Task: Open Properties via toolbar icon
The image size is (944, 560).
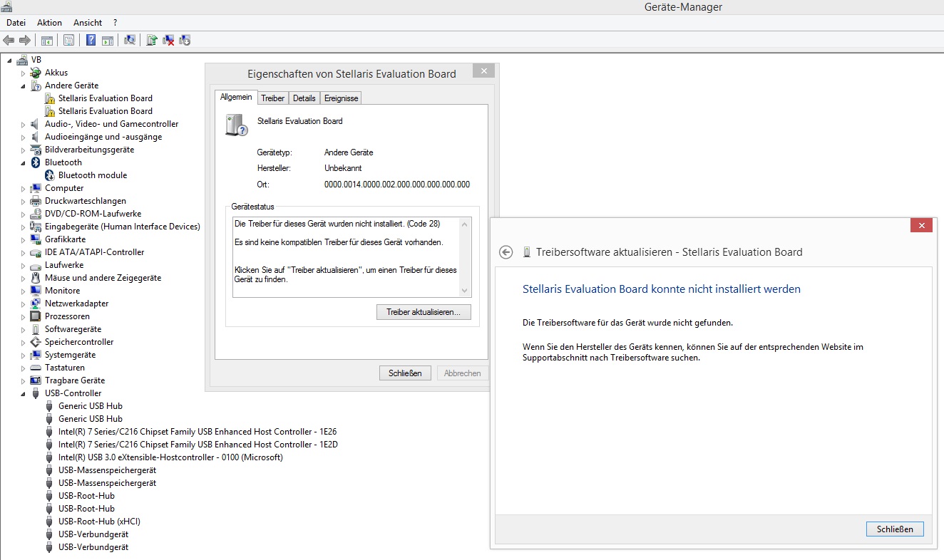Action: coord(68,40)
